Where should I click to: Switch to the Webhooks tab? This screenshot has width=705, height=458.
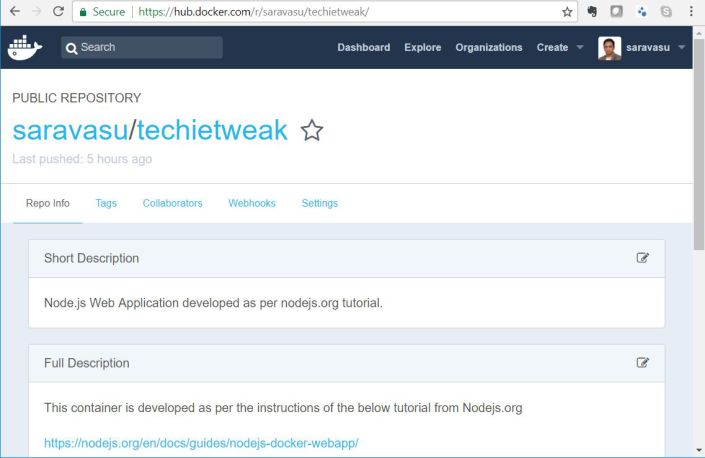(x=252, y=203)
